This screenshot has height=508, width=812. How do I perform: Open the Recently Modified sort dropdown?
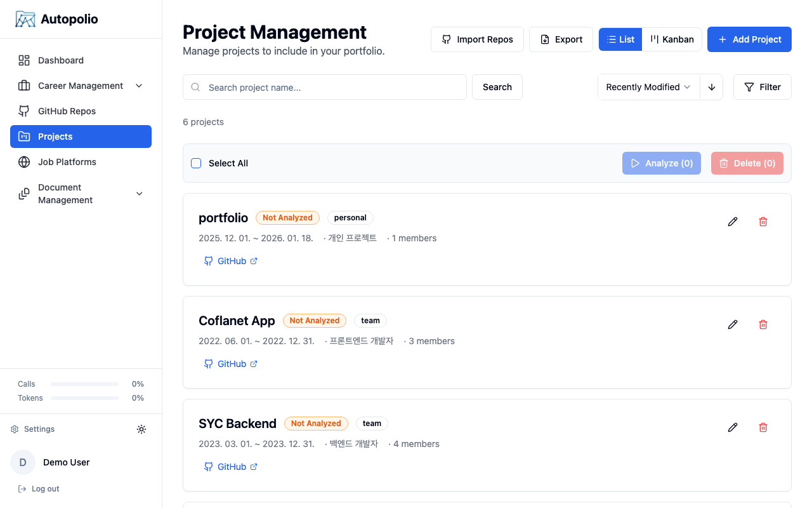[x=648, y=87]
